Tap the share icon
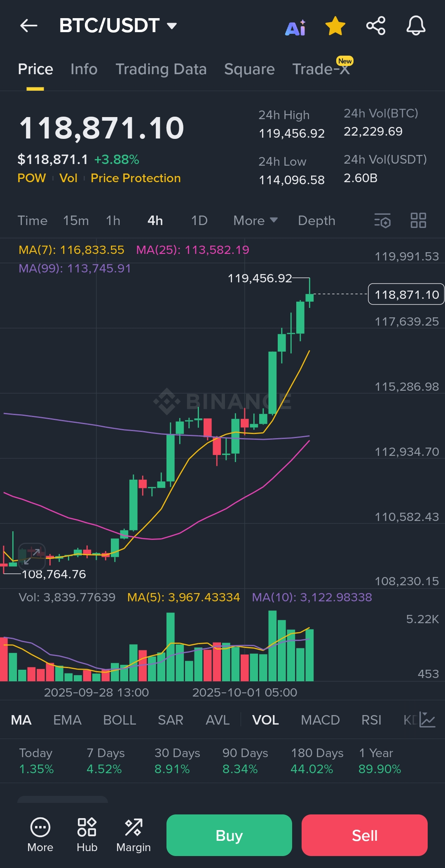This screenshot has width=445, height=868. (x=375, y=26)
